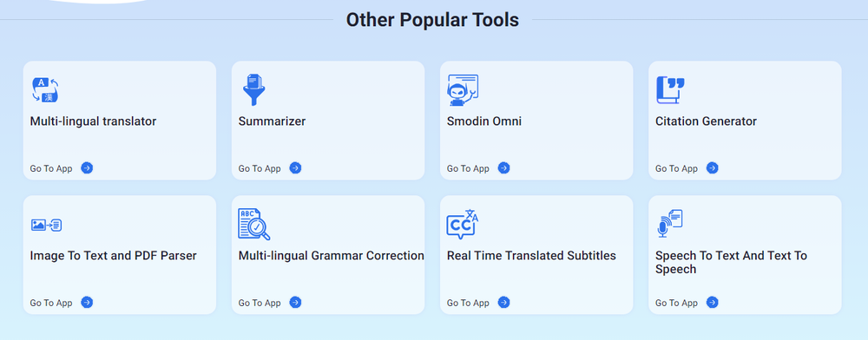Click the arrow button under Smodin Omni

[503, 168]
